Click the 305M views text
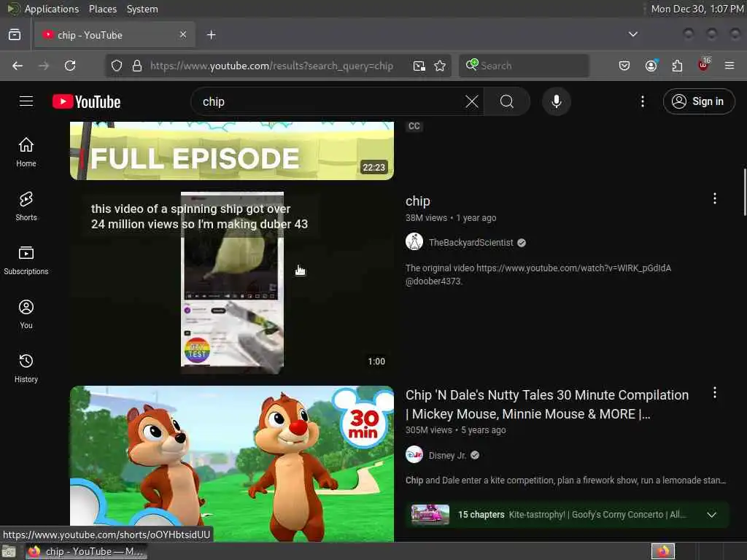Image resolution: width=747 pixels, height=560 pixels. (429, 430)
